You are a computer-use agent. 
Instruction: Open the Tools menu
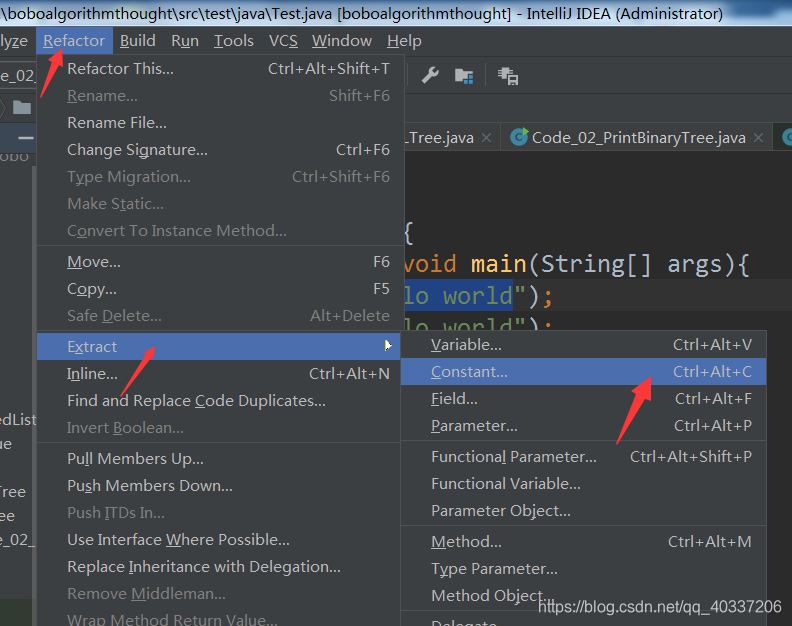click(234, 40)
